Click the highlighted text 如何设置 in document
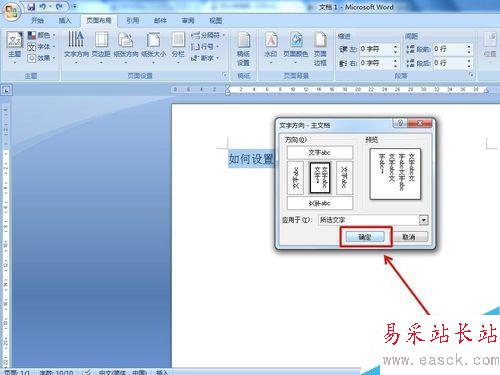This screenshot has height=375, width=500. click(x=251, y=159)
